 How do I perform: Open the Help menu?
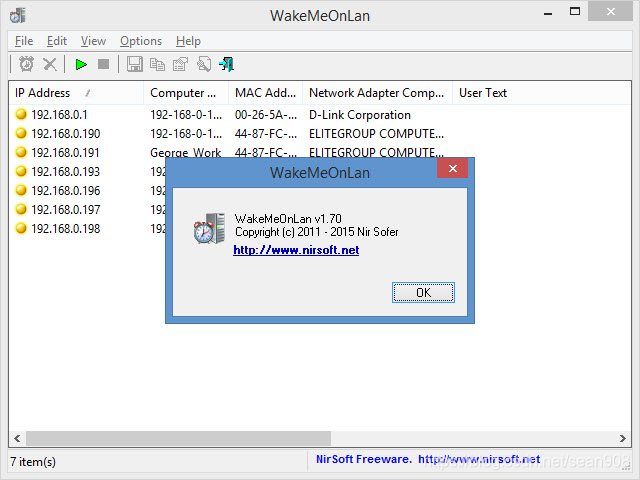[x=188, y=41]
